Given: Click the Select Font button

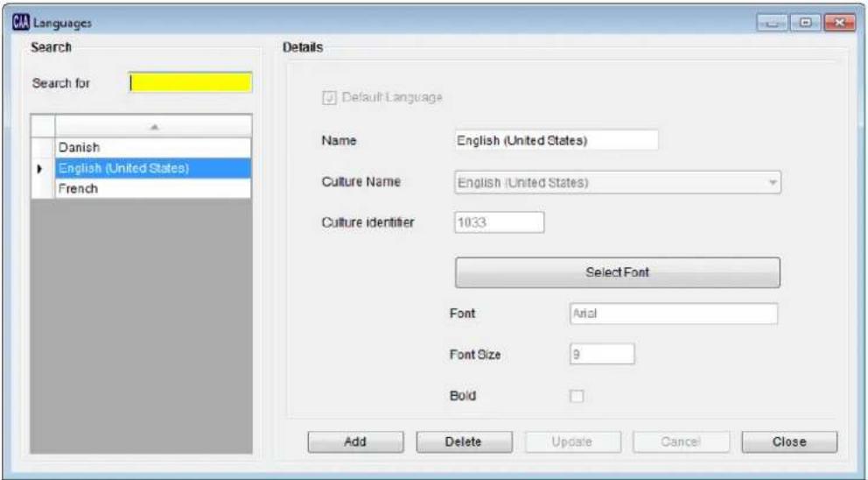Looking at the screenshot, I should click(x=618, y=272).
